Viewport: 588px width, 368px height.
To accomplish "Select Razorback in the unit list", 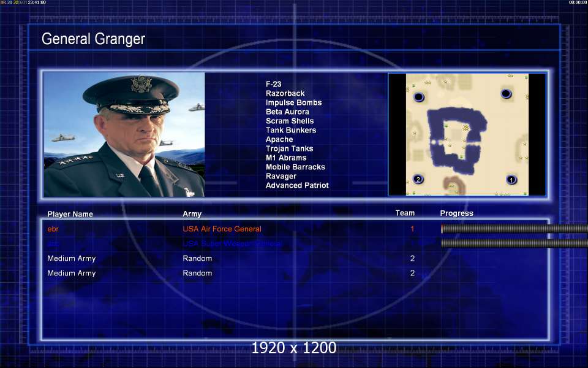I will tap(285, 93).
